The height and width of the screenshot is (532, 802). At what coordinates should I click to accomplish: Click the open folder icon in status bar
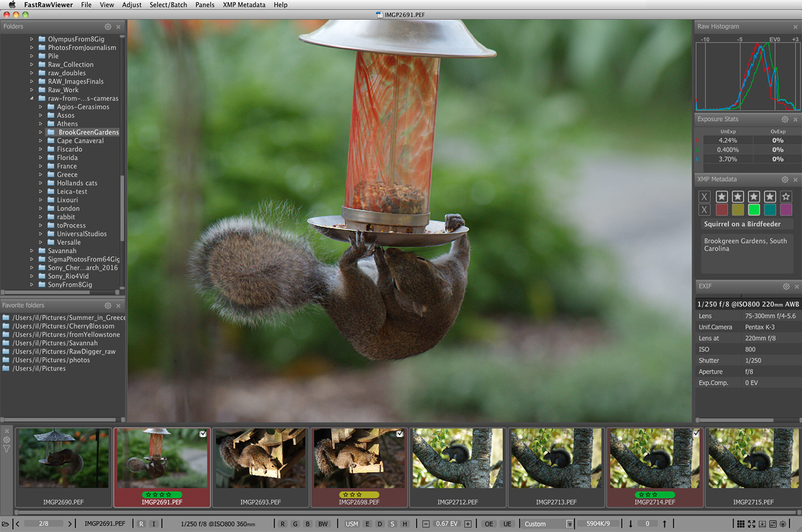pyautogui.click(x=6, y=524)
